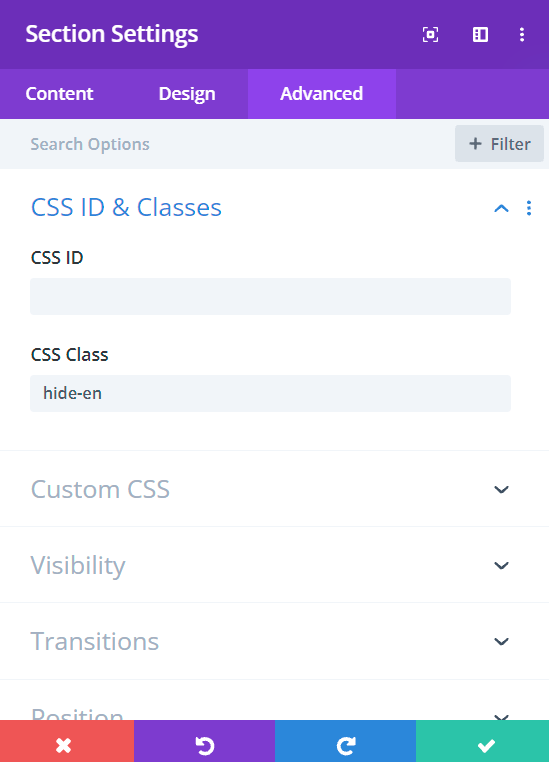The image size is (549, 762).
Task: Click the expand modal fullscreen icon
Action: [430, 35]
